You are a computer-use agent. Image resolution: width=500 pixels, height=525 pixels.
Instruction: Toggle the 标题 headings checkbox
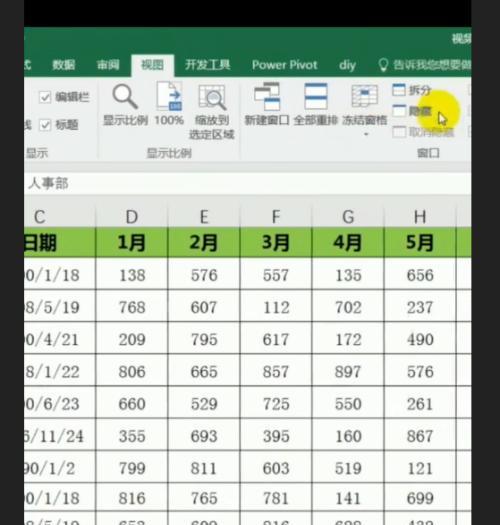45,125
